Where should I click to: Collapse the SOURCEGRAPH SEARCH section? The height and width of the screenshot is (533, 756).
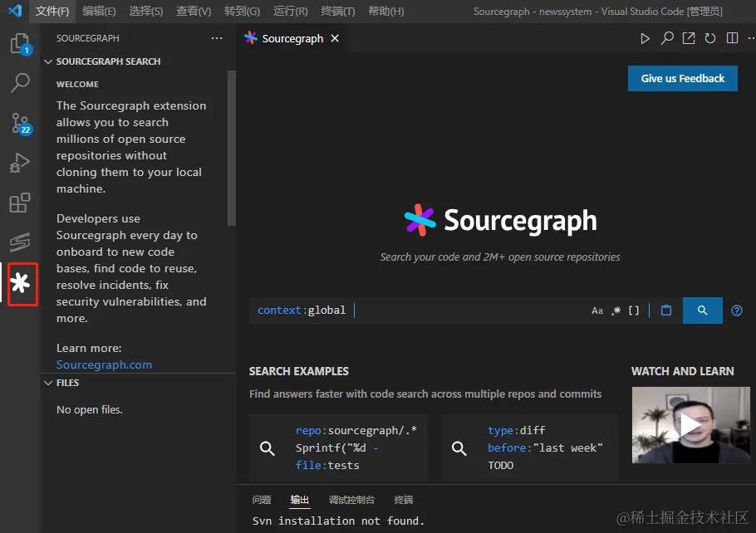click(x=108, y=61)
